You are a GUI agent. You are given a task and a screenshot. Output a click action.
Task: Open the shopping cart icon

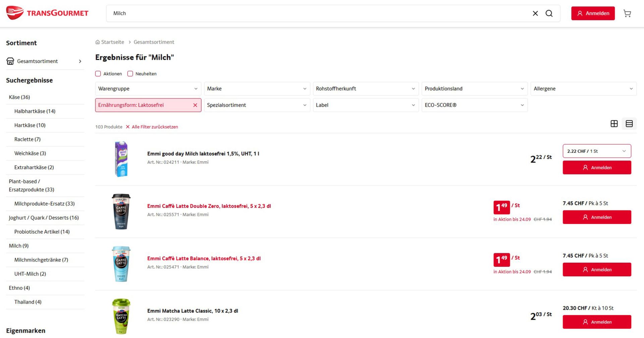(x=627, y=13)
